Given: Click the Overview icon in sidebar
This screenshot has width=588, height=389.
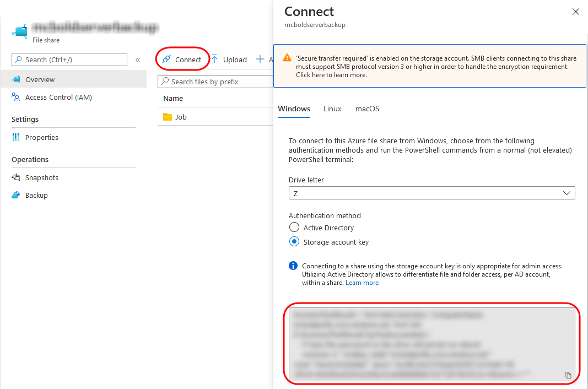Looking at the screenshot, I should (x=16, y=79).
